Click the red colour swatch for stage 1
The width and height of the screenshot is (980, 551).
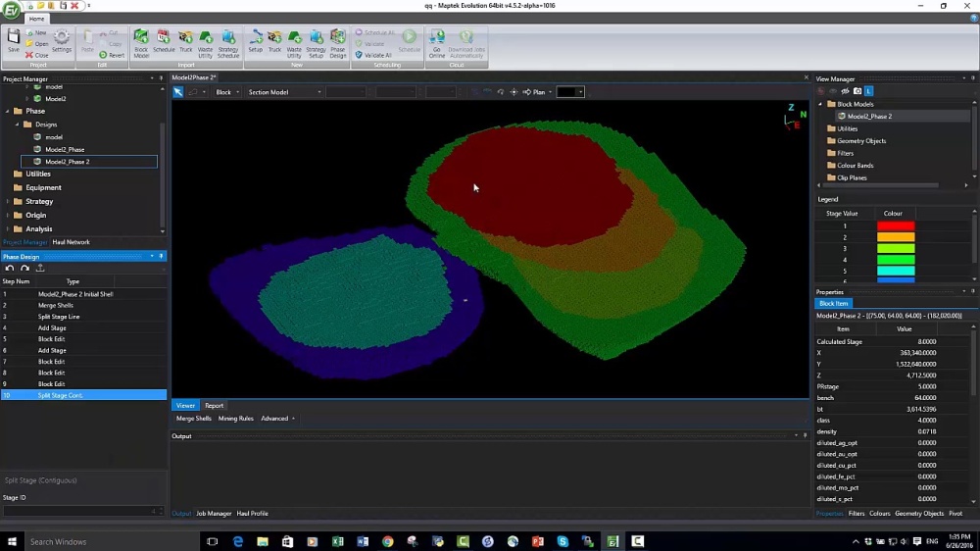896,225
